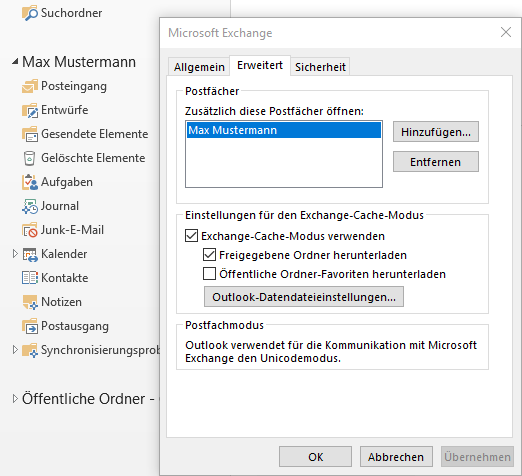Click the Max Mustermann account header
Image resolution: width=522 pixels, height=476 pixels.
pyautogui.click(x=79, y=62)
